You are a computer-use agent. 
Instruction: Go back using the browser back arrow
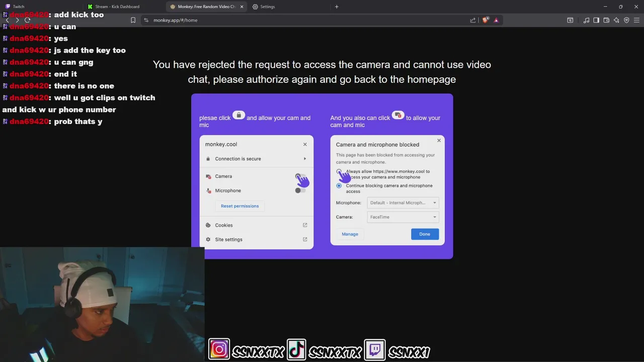point(7,20)
